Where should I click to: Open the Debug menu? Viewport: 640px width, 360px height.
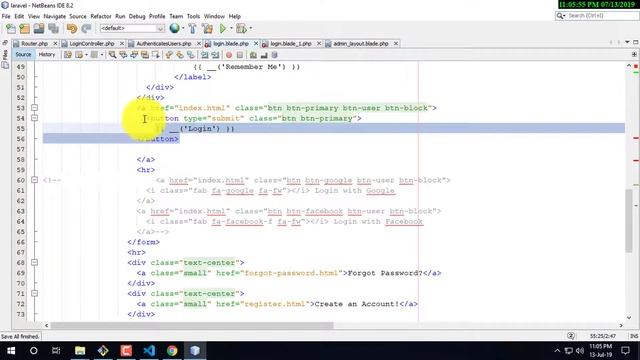[x=137, y=16]
